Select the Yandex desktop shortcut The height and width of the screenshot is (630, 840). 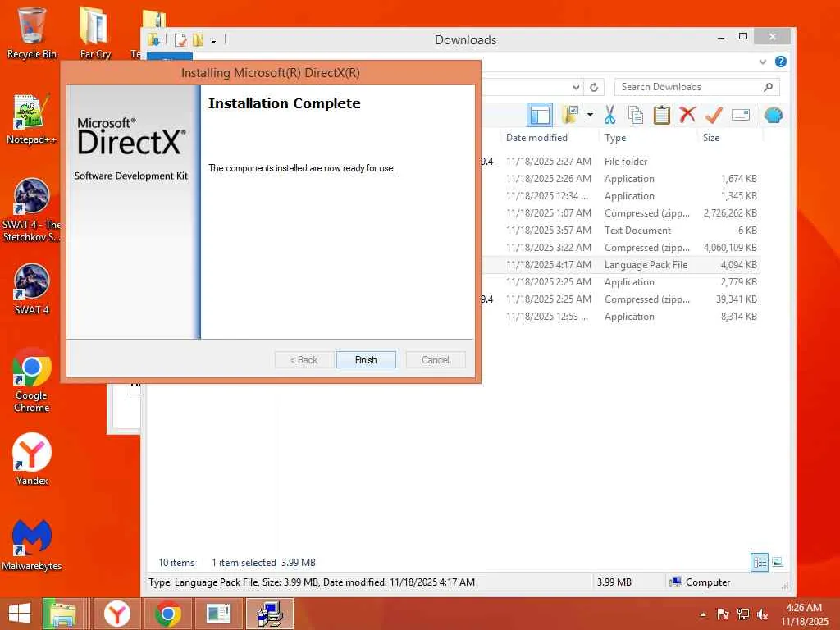coord(32,459)
